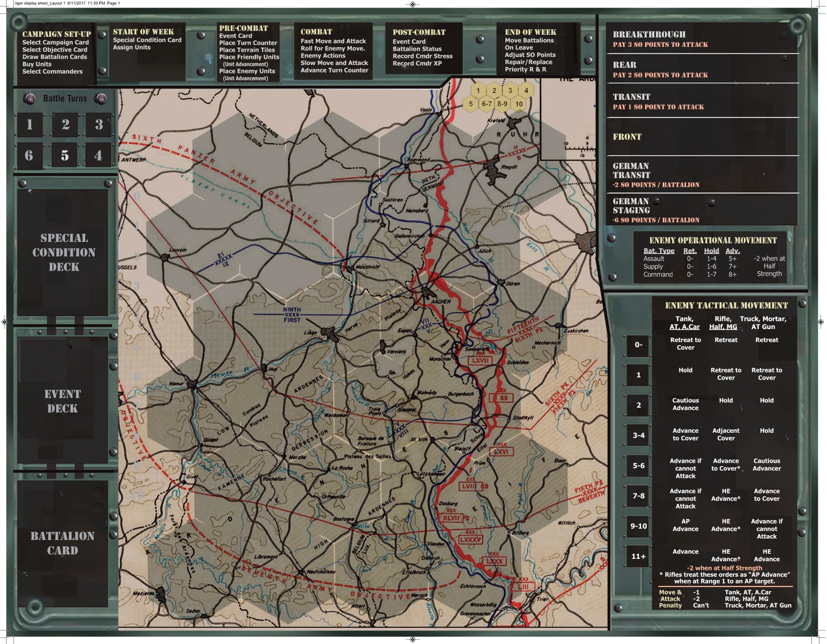Select the yellow hex numbered 10
Image resolution: width=827 pixels, height=644 pixels.
519,104
